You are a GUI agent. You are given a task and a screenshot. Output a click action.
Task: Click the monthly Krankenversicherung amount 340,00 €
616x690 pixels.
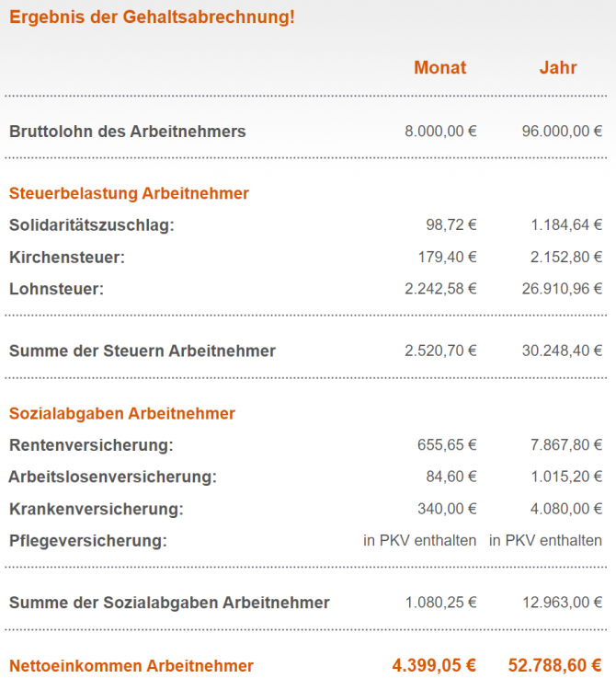coord(447,509)
